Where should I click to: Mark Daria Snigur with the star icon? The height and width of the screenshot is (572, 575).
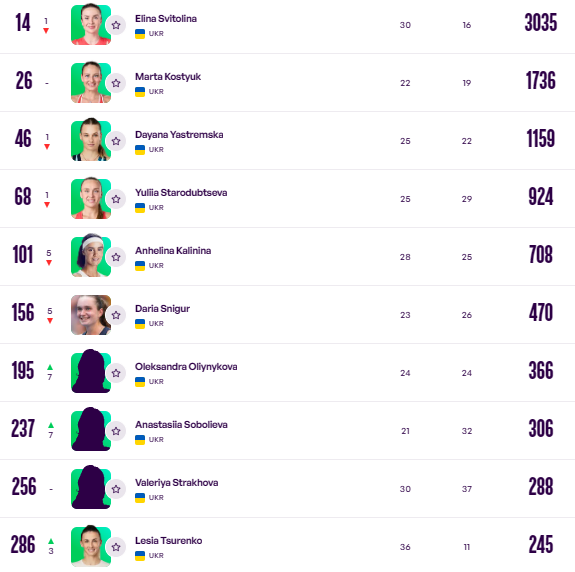pos(116,315)
